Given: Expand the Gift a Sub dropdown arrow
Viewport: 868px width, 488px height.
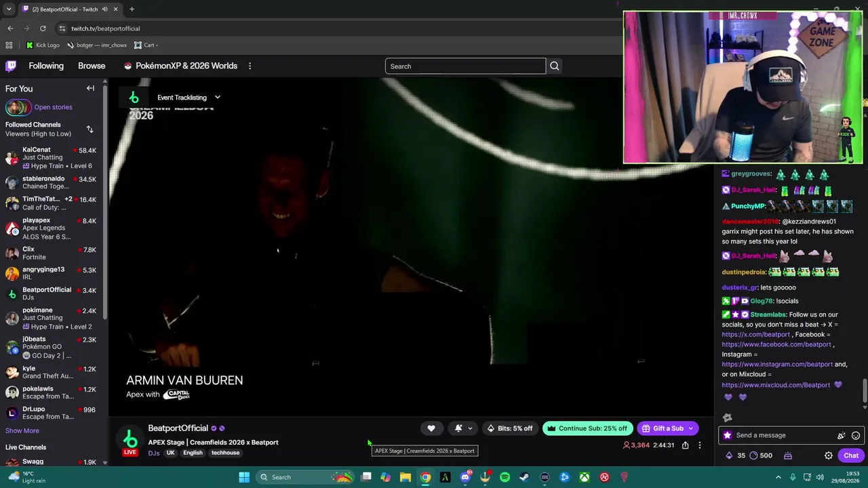Looking at the screenshot, I should 691,428.
